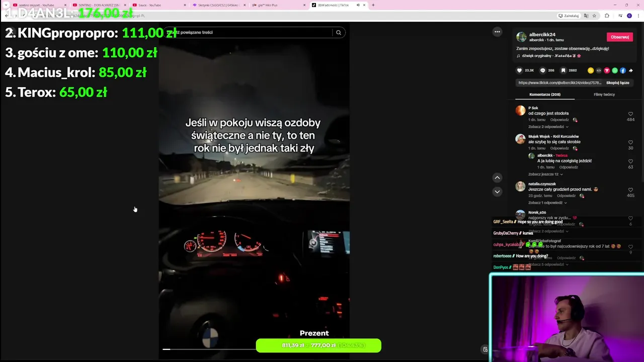Click Odpowiedz under albercikk's reply
This screenshot has width=644, height=362.
tap(569, 167)
